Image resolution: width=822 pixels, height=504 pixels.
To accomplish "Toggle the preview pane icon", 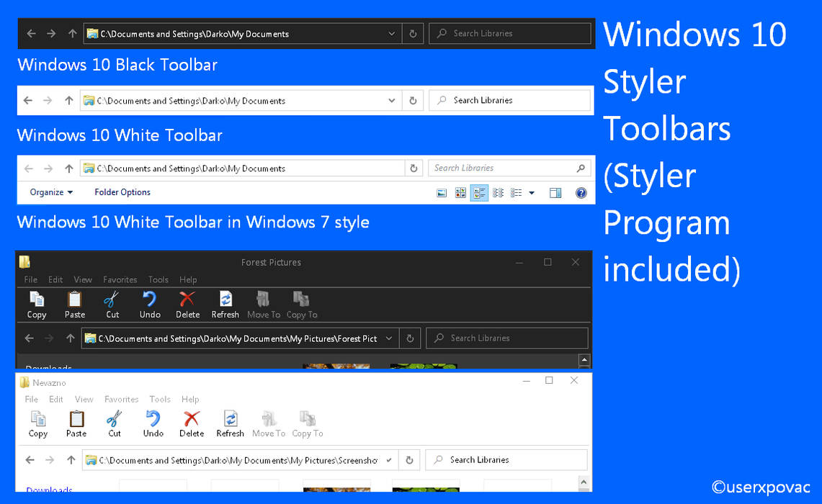I will 555,192.
